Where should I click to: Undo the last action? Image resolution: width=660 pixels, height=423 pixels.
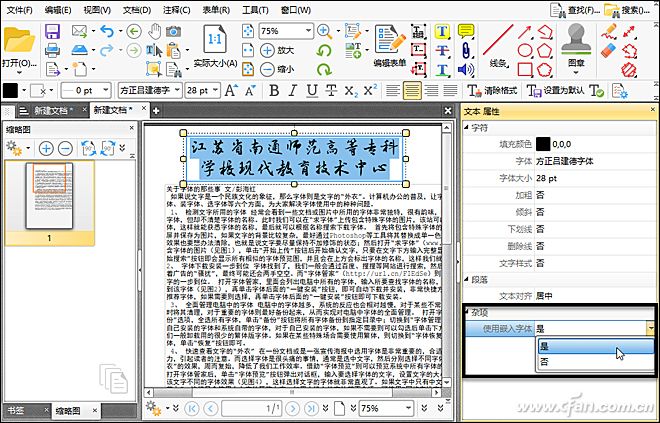pyautogui.click(x=107, y=31)
